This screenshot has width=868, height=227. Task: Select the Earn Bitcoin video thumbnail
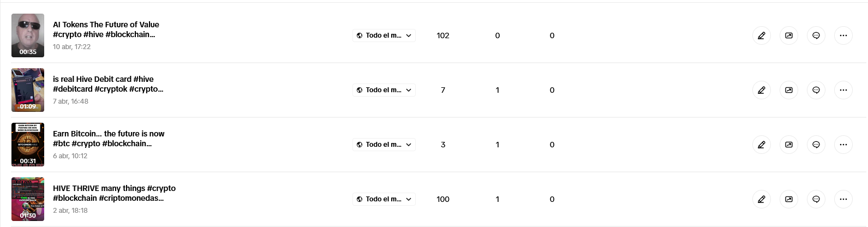tap(28, 145)
